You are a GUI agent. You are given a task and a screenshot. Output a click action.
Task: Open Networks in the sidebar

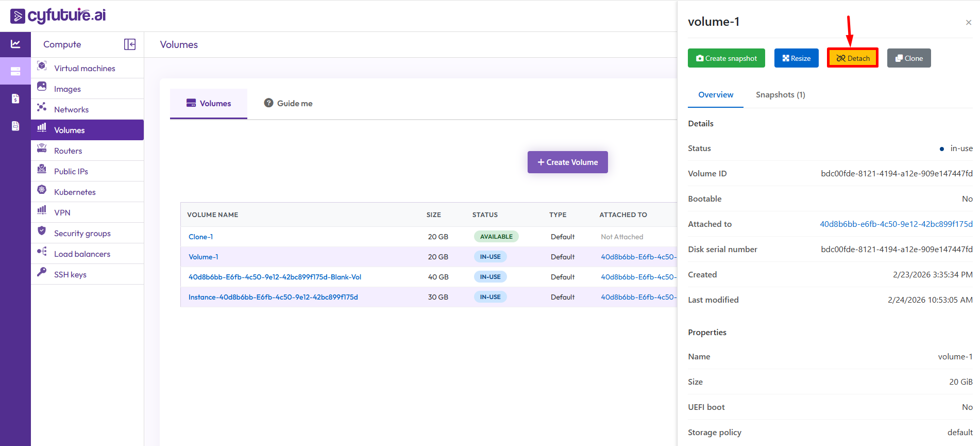point(71,109)
